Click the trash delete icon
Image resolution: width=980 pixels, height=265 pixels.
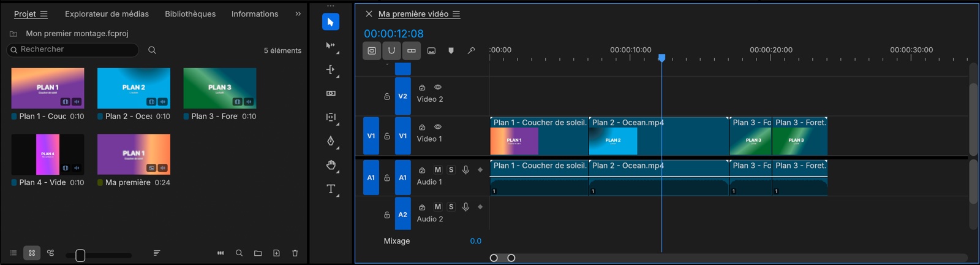295,253
